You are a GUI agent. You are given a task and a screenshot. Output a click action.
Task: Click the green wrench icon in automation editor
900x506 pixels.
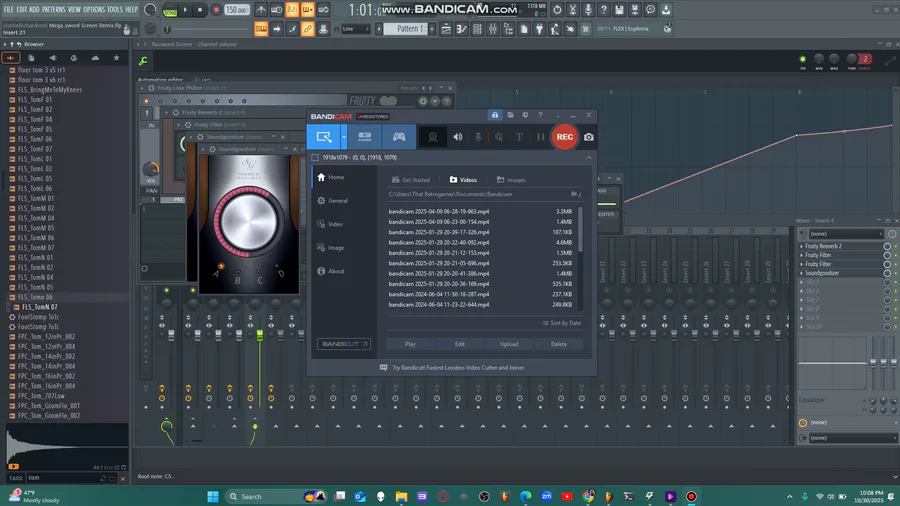(x=143, y=60)
